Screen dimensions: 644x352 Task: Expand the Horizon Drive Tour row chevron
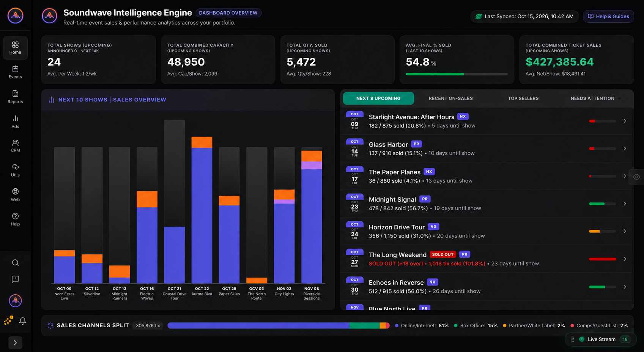[625, 231]
